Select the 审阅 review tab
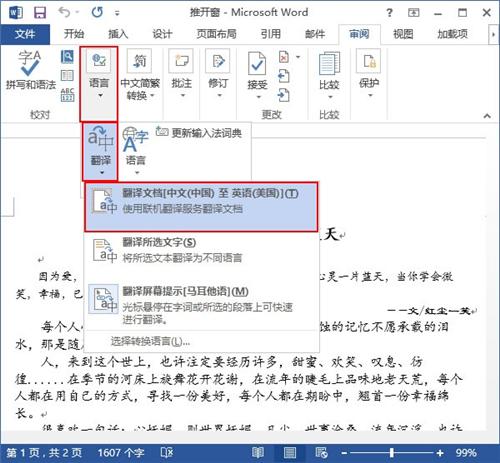Screen dimensions: 500x463 click(359, 34)
